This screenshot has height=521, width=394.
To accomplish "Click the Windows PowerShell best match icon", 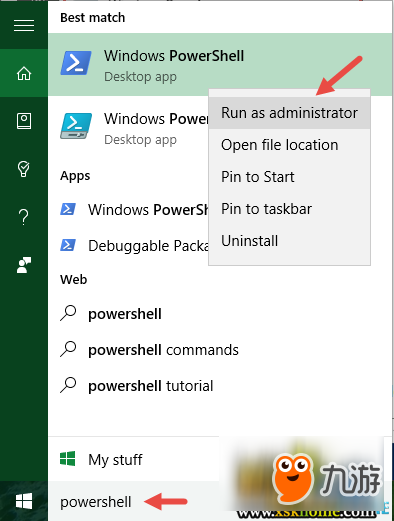I will [76, 63].
